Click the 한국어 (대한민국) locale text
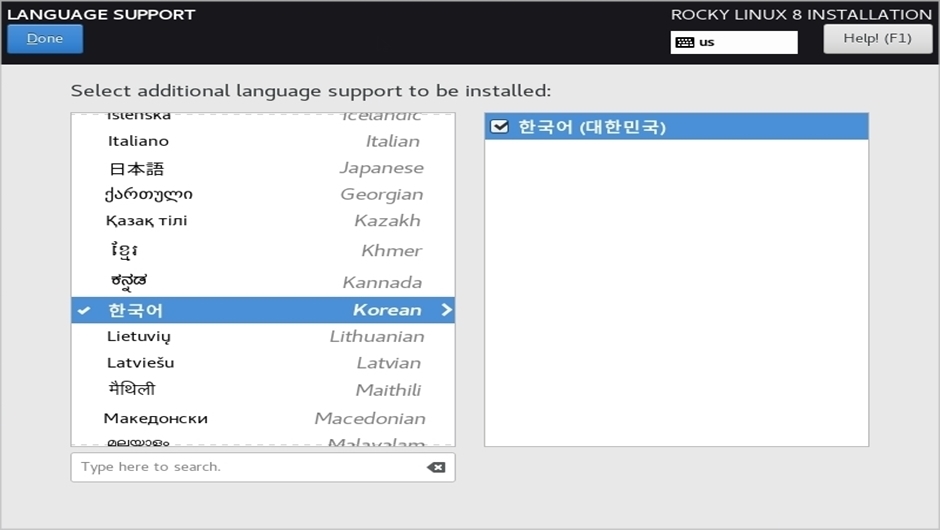Viewport: 940px width, 530px height. tap(592, 127)
